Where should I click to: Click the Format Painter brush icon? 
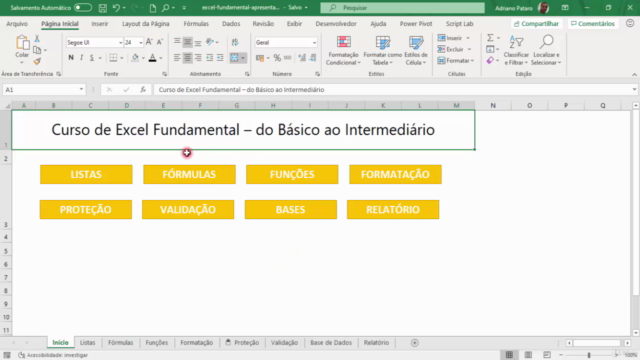coord(37,61)
